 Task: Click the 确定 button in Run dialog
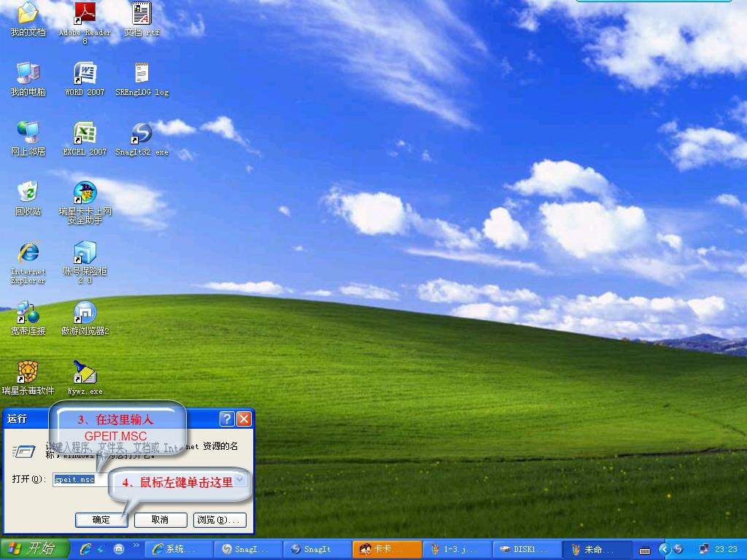pos(101,519)
